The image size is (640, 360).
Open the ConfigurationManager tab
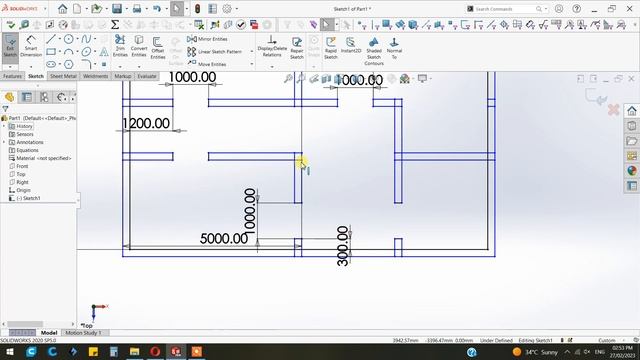[x=44, y=97]
